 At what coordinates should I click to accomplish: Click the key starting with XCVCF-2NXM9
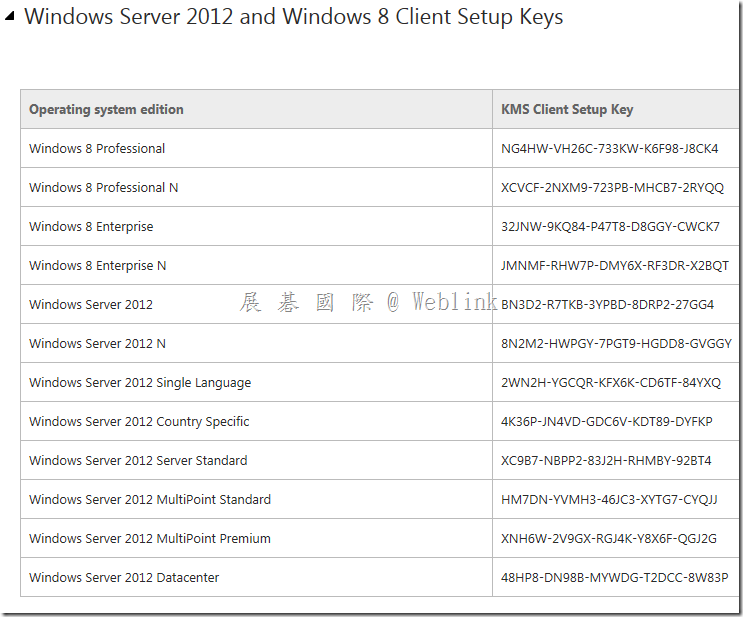[612, 188]
